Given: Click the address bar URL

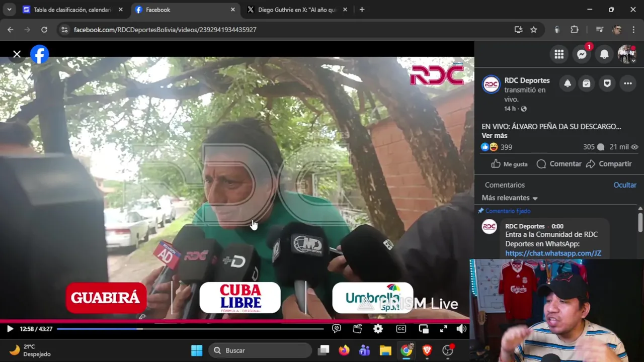Looking at the screenshot, I should (165, 30).
